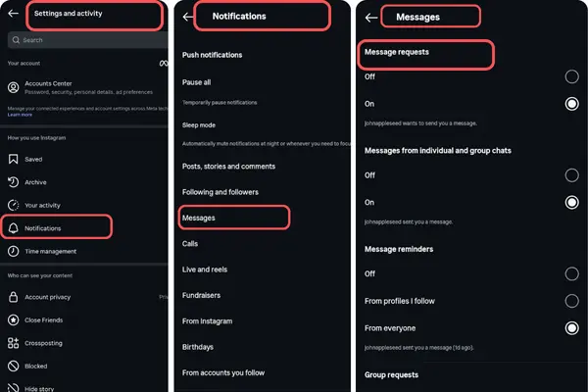Tap back arrow on Messages screen
The image size is (588, 392).
coord(371,17)
